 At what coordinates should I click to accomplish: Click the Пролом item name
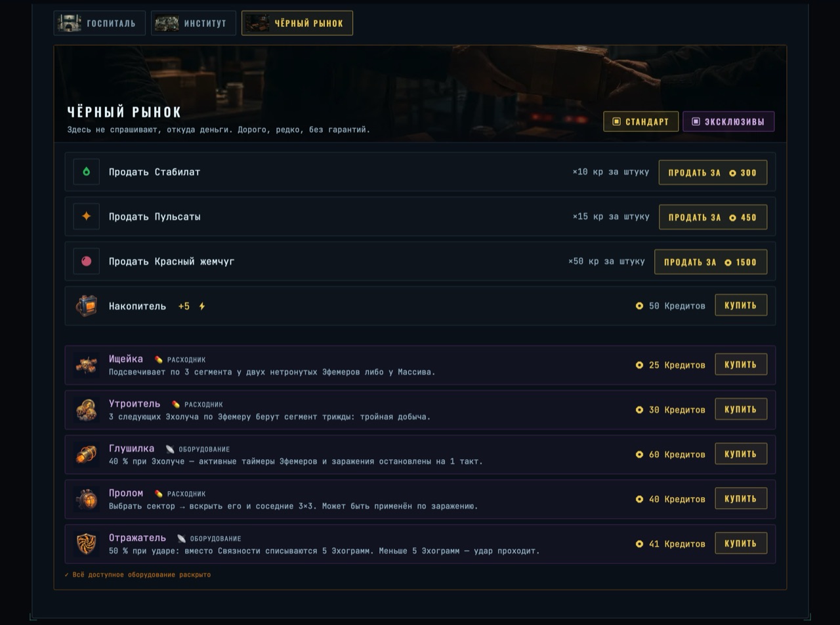(x=126, y=493)
